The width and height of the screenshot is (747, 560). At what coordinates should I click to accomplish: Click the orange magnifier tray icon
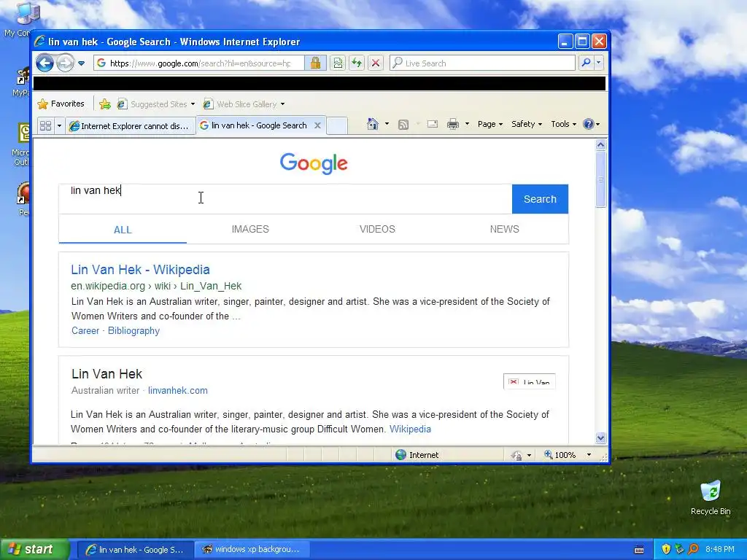[693, 550]
